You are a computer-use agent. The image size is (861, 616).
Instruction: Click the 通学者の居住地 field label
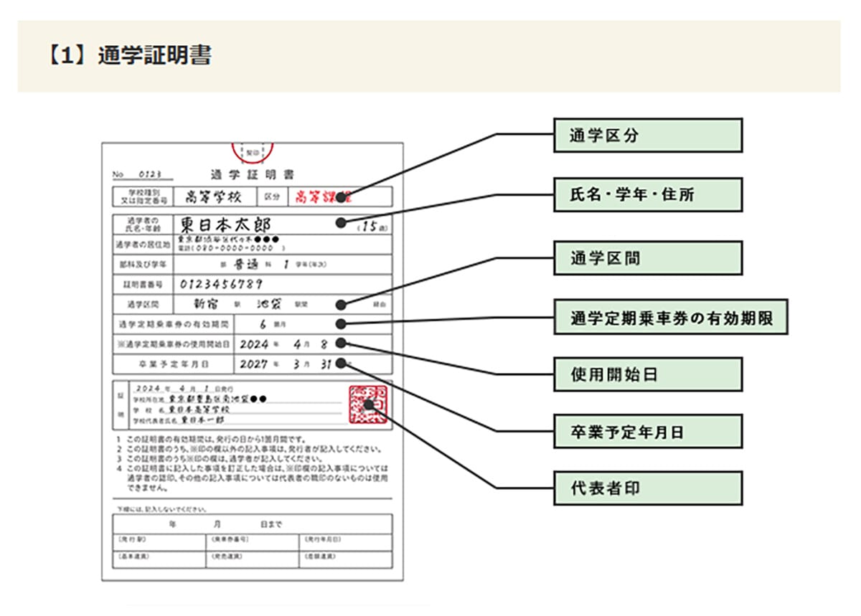point(143,245)
